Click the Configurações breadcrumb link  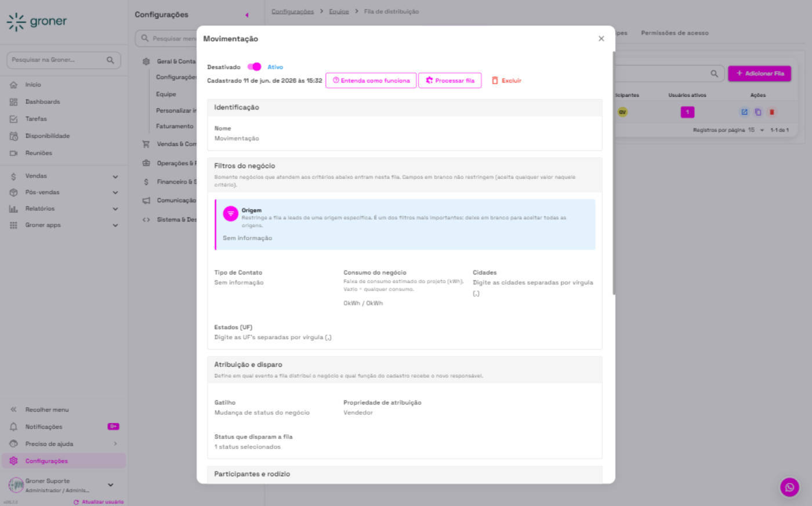(x=292, y=12)
